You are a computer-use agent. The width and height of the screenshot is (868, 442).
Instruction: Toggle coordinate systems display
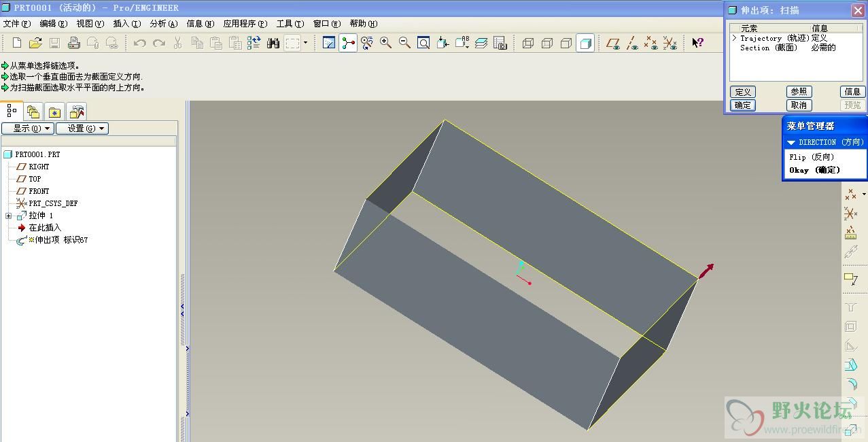pyautogui.click(x=670, y=43)
